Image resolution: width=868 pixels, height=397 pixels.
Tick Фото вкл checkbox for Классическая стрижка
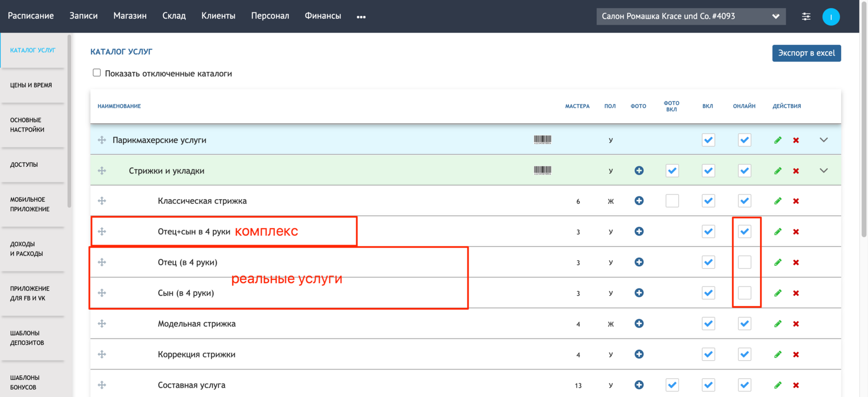(x=672, y=201)
